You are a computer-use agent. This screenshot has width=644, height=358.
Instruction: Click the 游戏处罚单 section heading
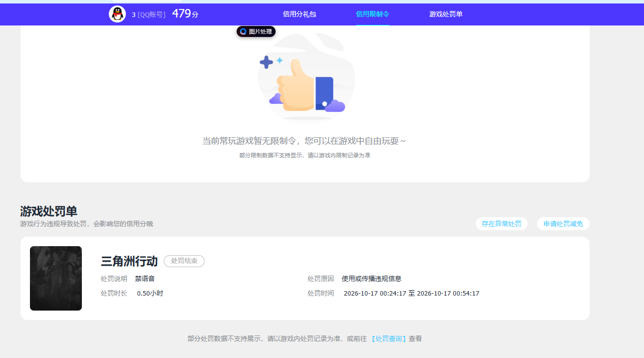[48, 211]
